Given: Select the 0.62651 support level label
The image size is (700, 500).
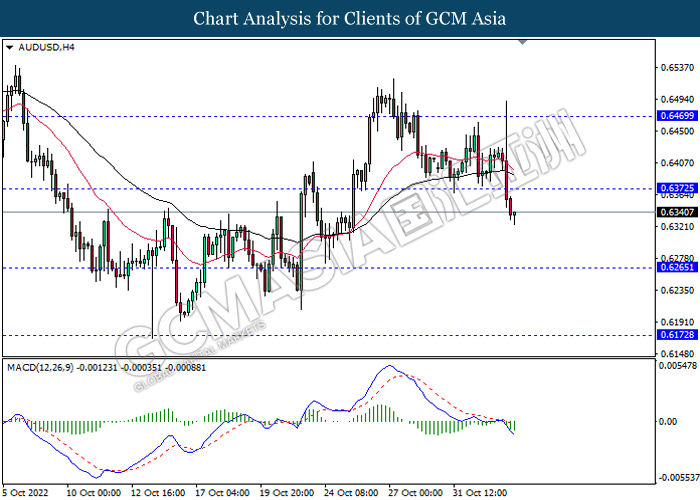Looking at the screenshot, I should point(677,267).
